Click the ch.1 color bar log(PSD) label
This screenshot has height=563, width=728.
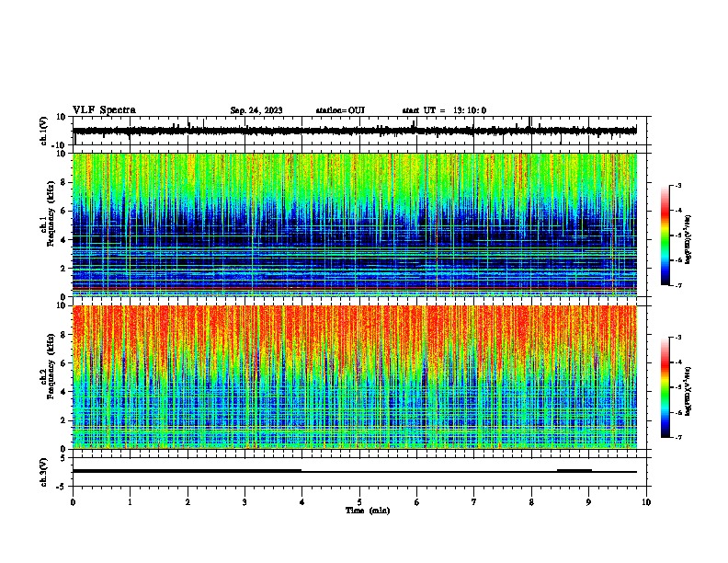point(688,239)
